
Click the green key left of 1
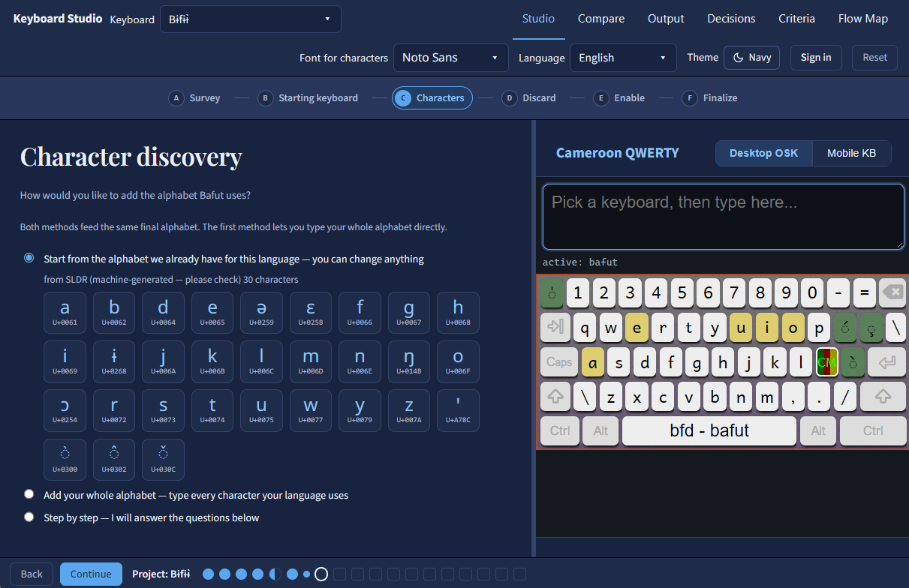(x=552, y=293)
